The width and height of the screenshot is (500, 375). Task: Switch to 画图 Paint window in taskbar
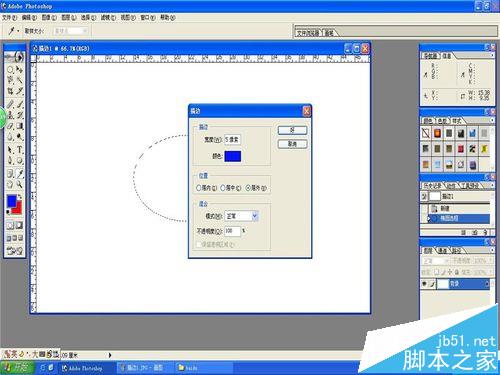(x=145, y=368)
